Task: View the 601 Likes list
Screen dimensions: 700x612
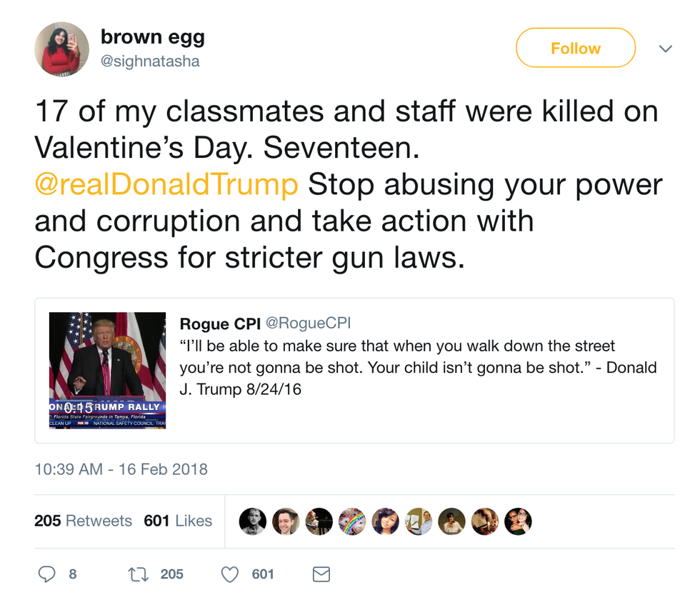Action: point(178,521)
